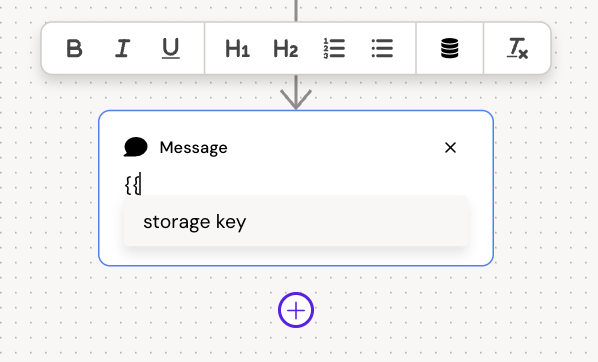Select the arrow connector entering Message node
The image size is (598, 362).
click(x=296, y=93)
